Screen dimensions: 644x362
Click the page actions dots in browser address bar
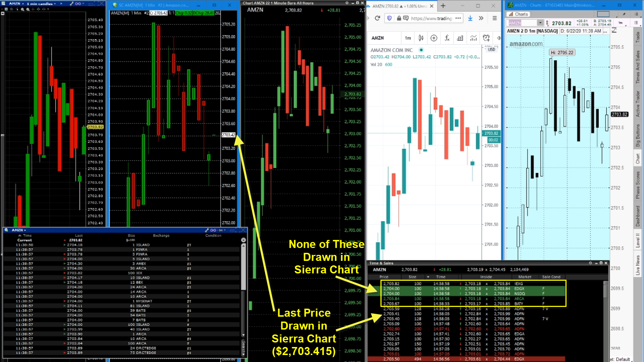click(458, 18)
